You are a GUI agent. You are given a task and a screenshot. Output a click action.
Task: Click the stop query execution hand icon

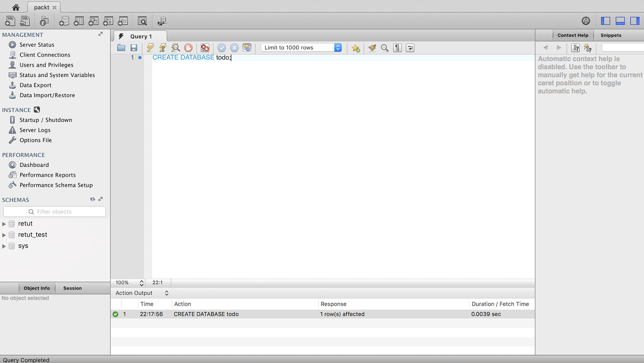(188, 48)
